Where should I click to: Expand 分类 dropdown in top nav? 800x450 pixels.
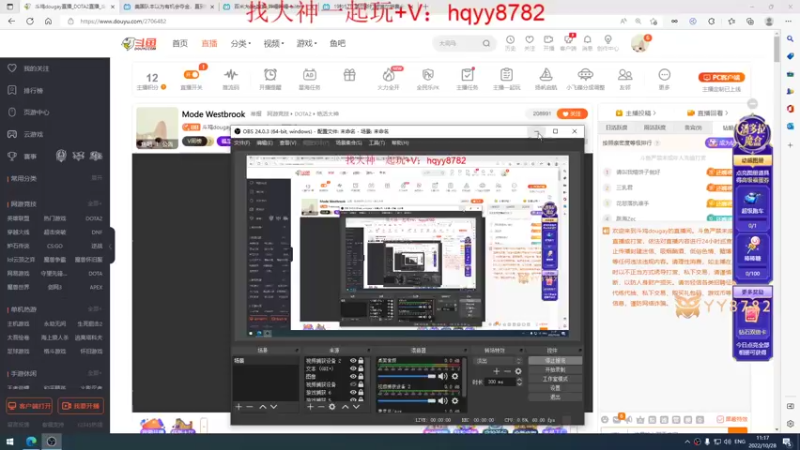[x=240, y=44]
